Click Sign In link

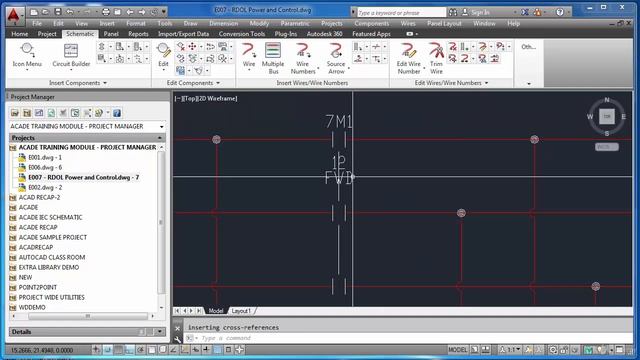[480, 13]
